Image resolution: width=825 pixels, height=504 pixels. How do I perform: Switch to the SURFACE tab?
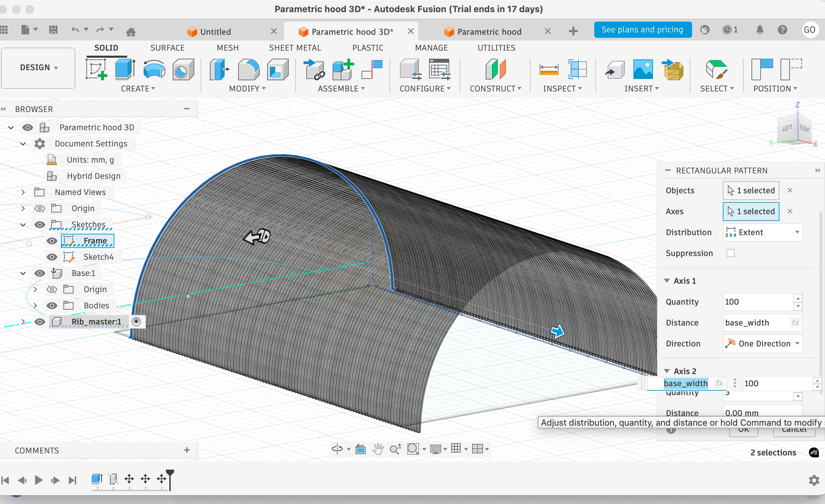point(167,48)
